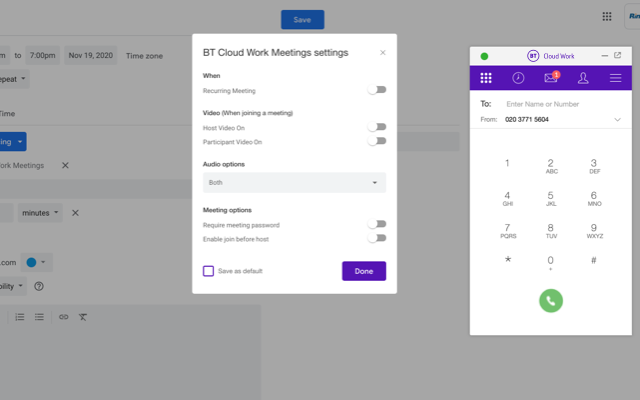Dial key 6 MNO on keypad
The width and height of the screenshot is (640, 400).
594,198
